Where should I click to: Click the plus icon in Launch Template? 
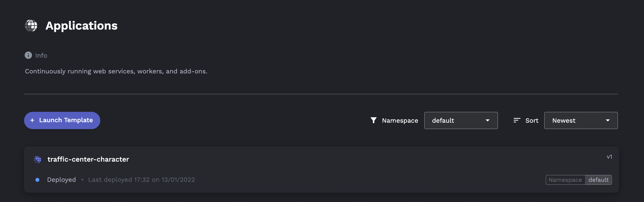(32, 120)
